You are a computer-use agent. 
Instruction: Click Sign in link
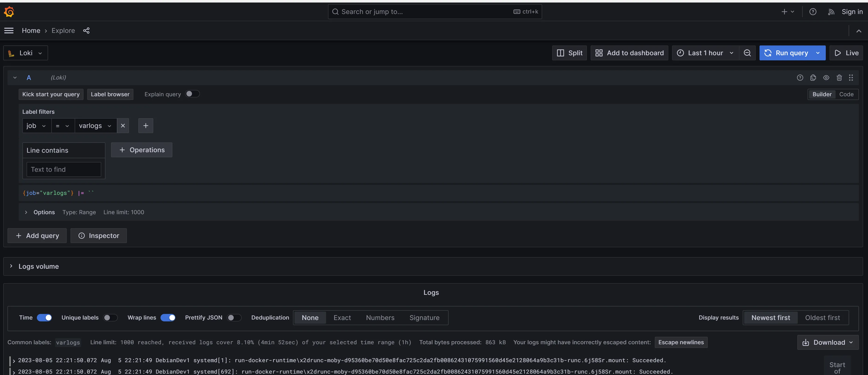coord(852,12)
